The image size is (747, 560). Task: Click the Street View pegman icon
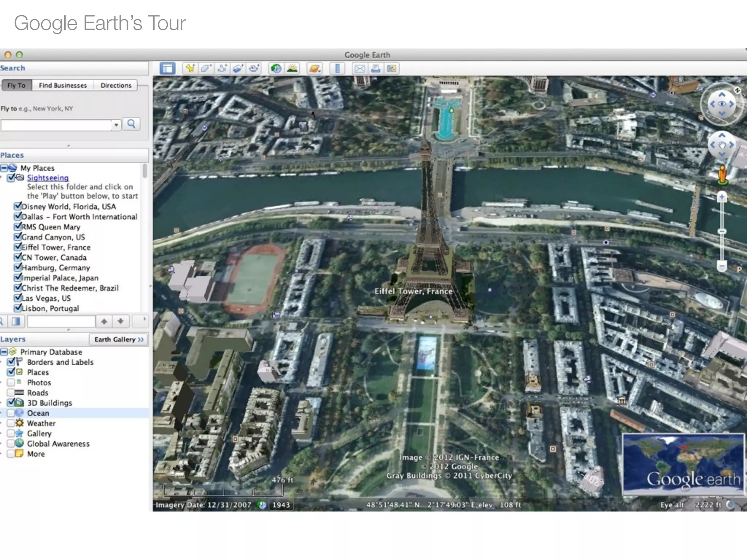click(722, 175)
